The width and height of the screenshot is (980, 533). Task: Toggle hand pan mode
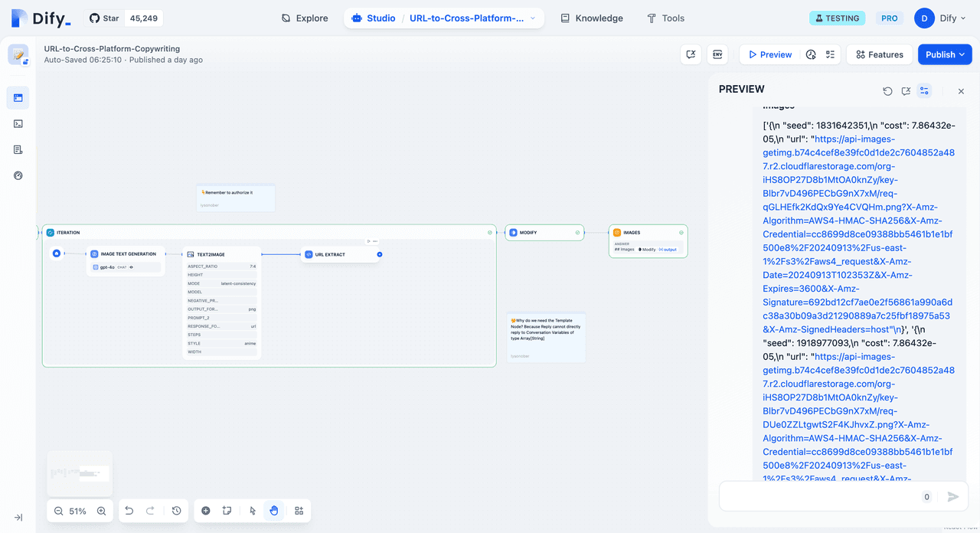(274, 511)
